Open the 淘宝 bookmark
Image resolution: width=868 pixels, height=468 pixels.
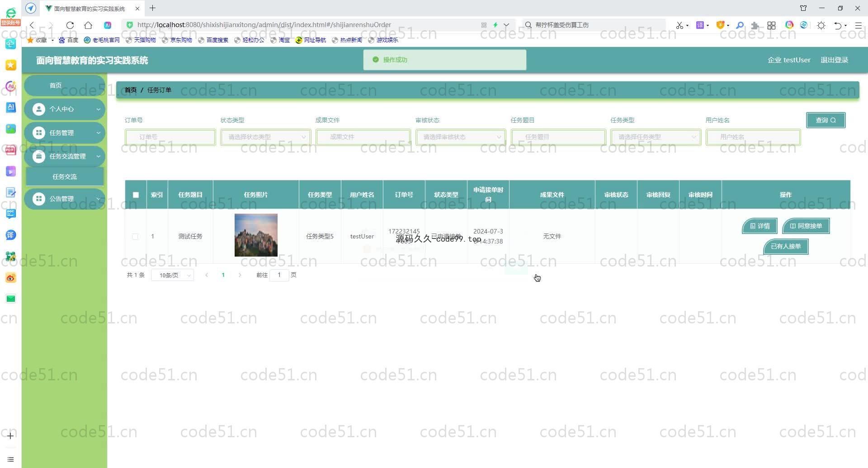coord(280,40)
